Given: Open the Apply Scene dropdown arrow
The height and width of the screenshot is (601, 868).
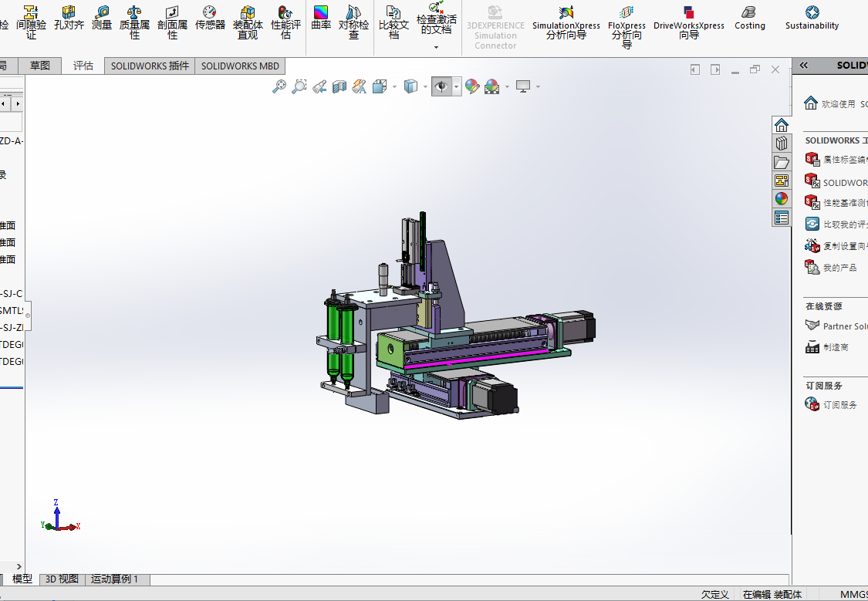Looking at the screenshot, I should click(506, 87).
